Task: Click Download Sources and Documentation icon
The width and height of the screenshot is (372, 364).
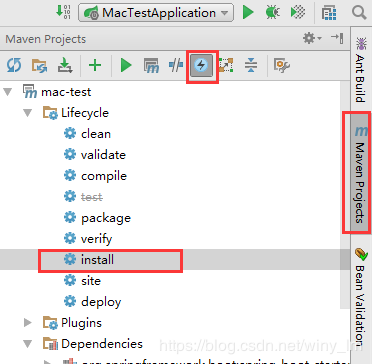Action: tap(65, 65)
